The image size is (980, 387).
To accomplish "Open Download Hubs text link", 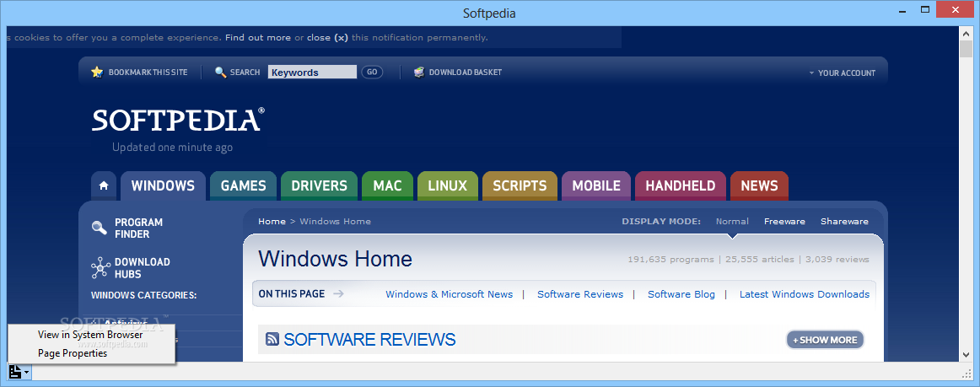I will click(143, 268).
